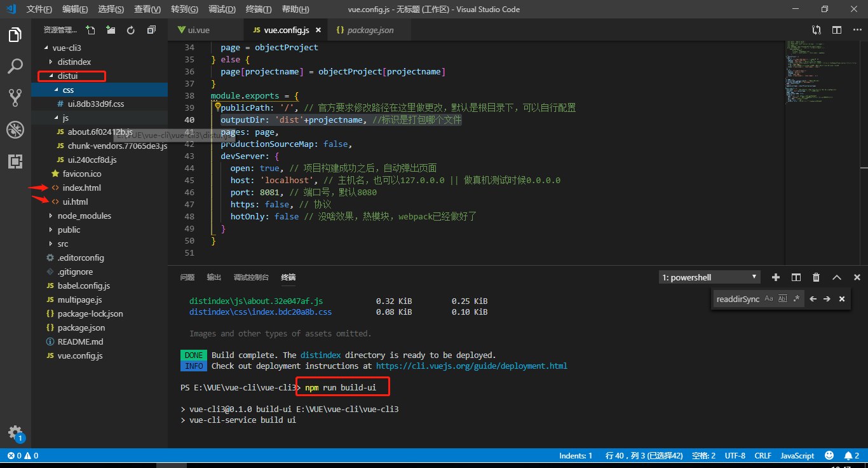Split the editor to the right
This screenshot has height=468, width=868.
click(837, 30)
